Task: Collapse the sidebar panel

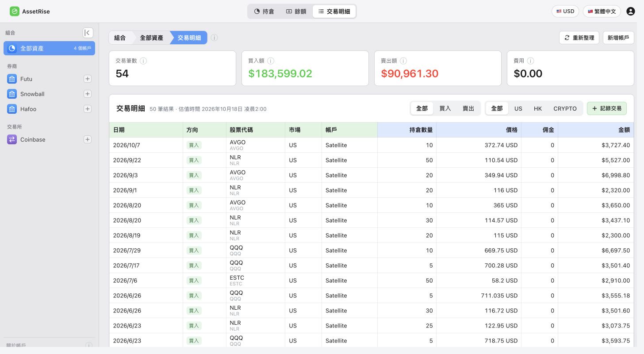Action: pyautogui.click(x=88, y=33)
